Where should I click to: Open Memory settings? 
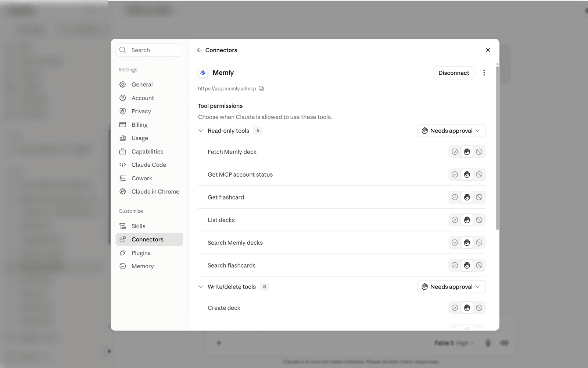[149, 266]
